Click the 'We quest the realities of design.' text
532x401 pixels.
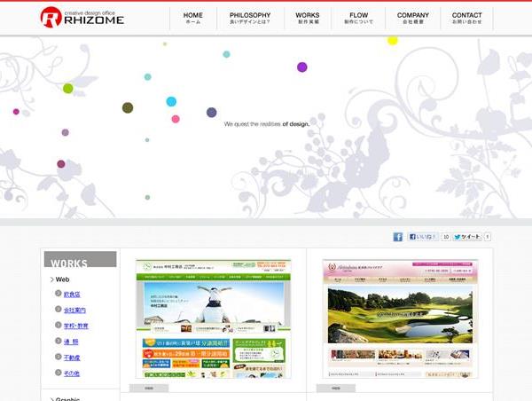pos(267,124)
